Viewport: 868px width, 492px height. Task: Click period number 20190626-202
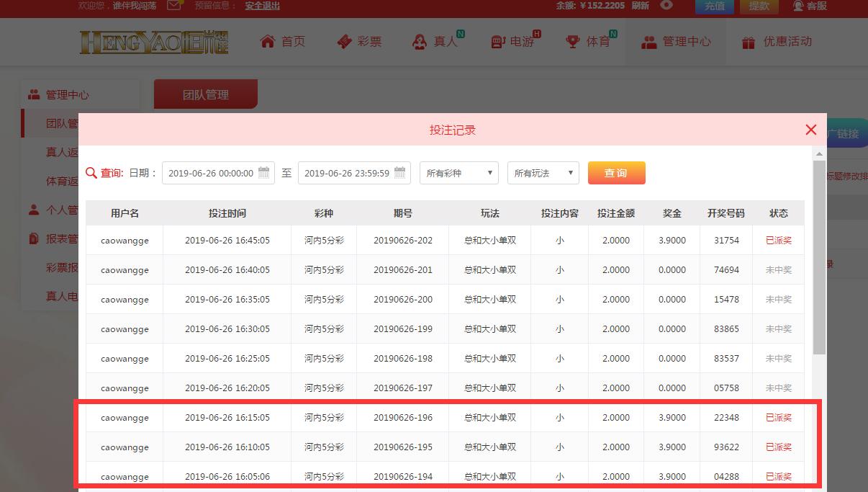coord(403,241)
